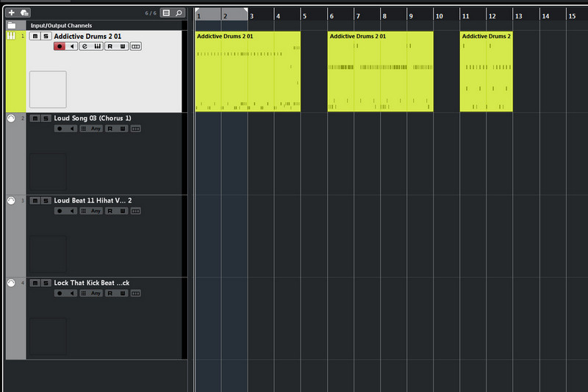The image size is (588, 392).
Task: Open the Any channel dropdown on Lock That Kick
Action: tap(96, 294)
